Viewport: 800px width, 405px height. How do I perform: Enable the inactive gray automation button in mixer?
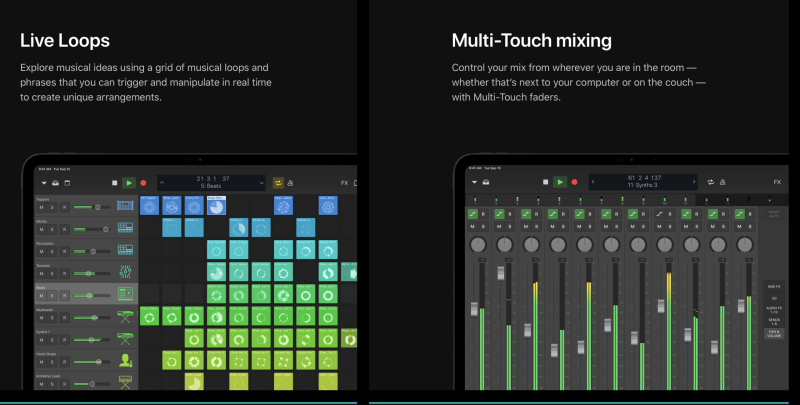coord(660,214)
